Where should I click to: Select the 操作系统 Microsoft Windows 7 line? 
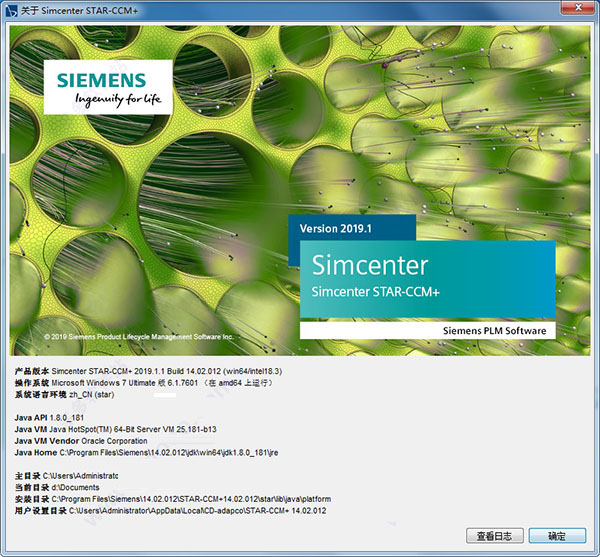coord(144,383)
